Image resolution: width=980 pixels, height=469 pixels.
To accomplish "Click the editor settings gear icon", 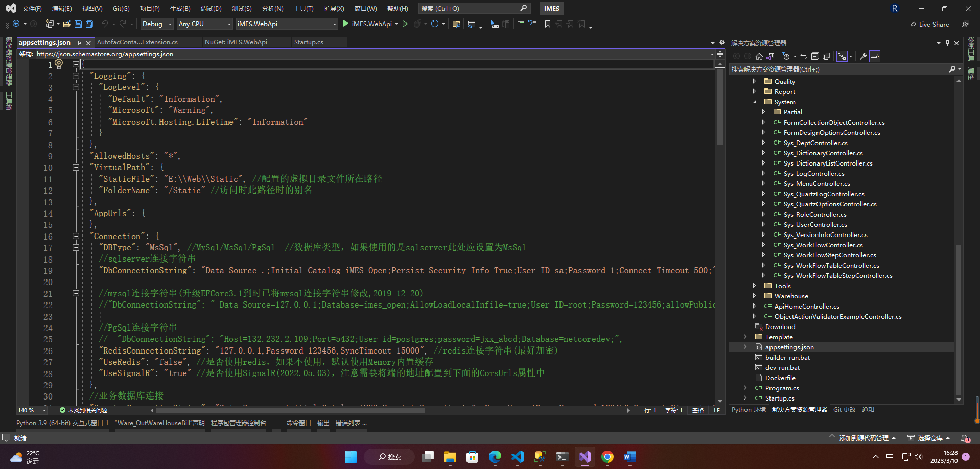I will pyautogui.click(x=722, y=42).
